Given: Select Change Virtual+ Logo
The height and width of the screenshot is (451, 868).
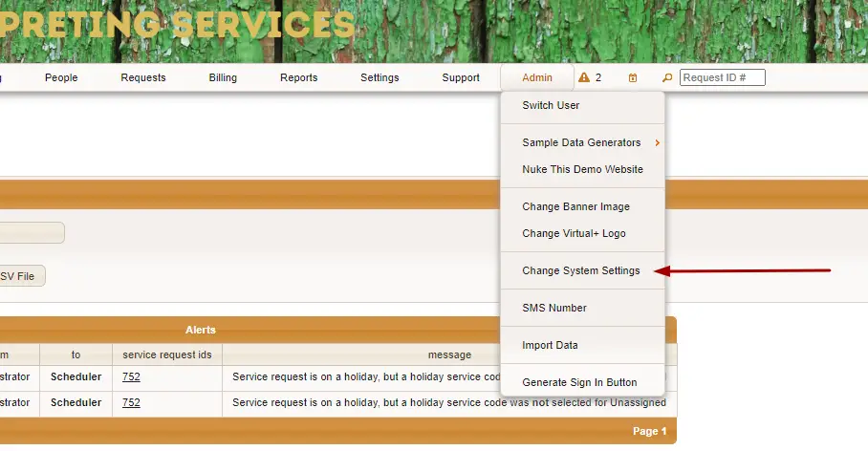Looking at the screenshot, I should tap(574, 233).
